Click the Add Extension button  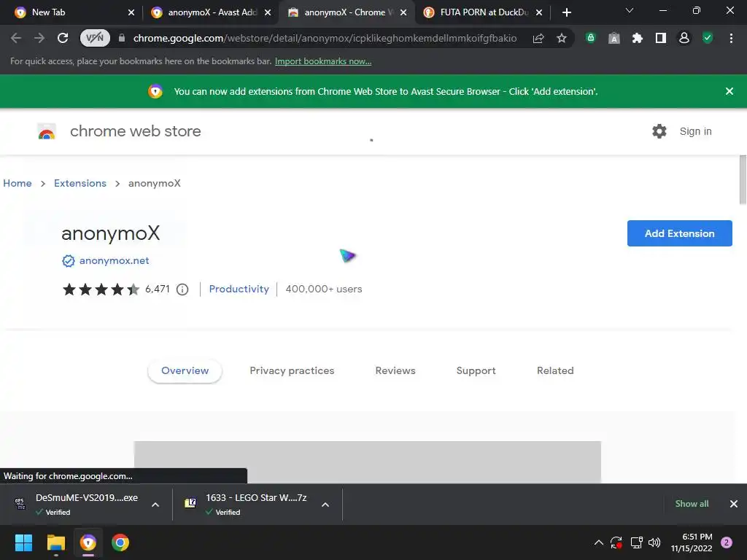[679, 233]
